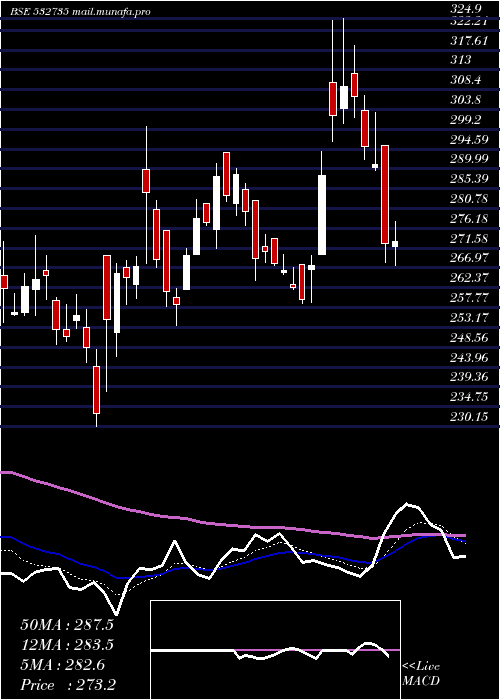
Task: Click the 262.37 price axis label
Action: (469, 278)
